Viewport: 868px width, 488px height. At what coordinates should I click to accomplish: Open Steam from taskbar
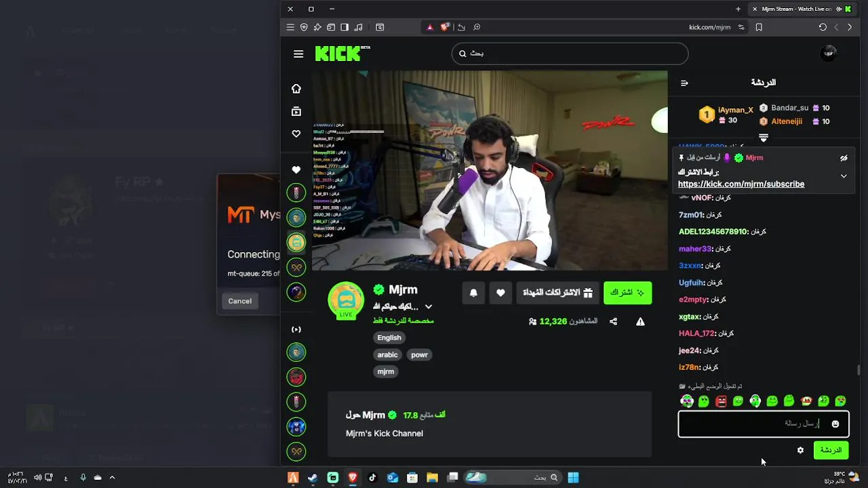click(313, 478)
